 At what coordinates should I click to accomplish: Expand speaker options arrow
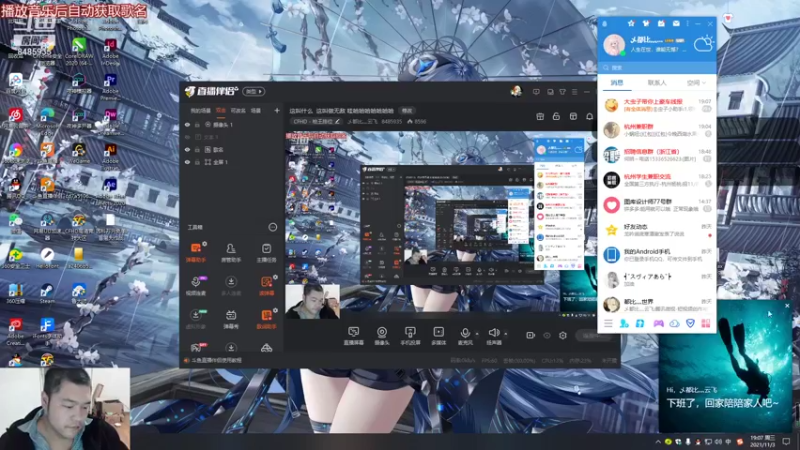point(506,334)
